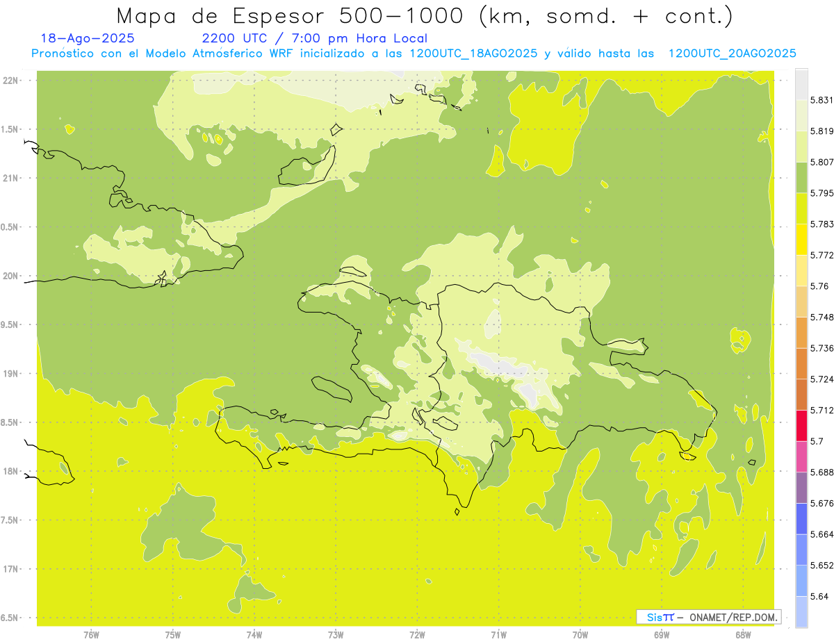Click the '71W' longitude label
Image resolution: width=834 pixels, height=644 pixels.
coord(498,635)
